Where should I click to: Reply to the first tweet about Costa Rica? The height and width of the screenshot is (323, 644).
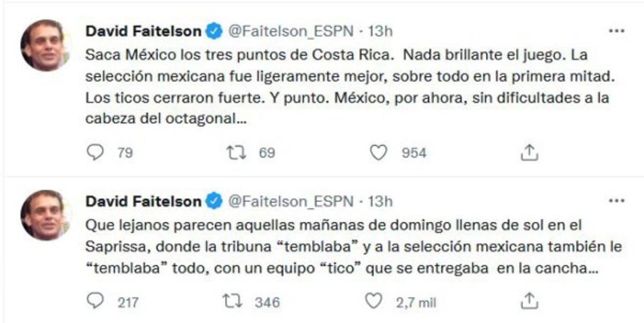click(x=96, y=152)
